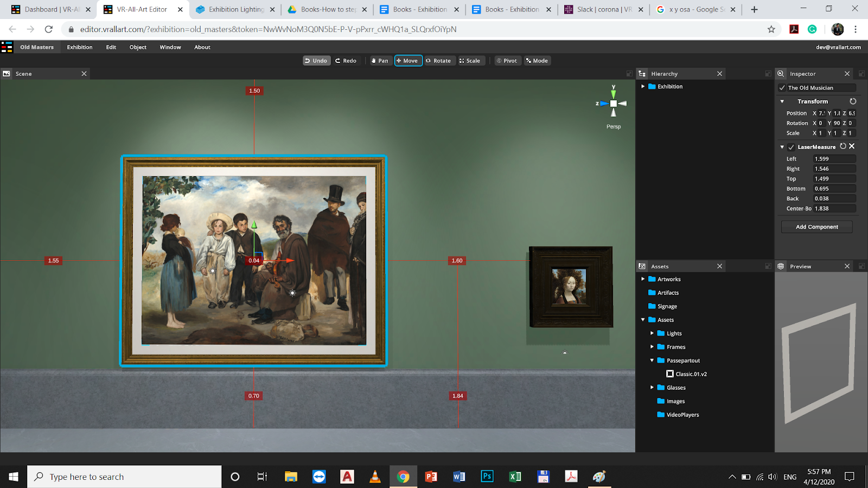868x488 pixels.
Task: Collapse the Assets folder in the tree
Action: click(x=643, y=320)
